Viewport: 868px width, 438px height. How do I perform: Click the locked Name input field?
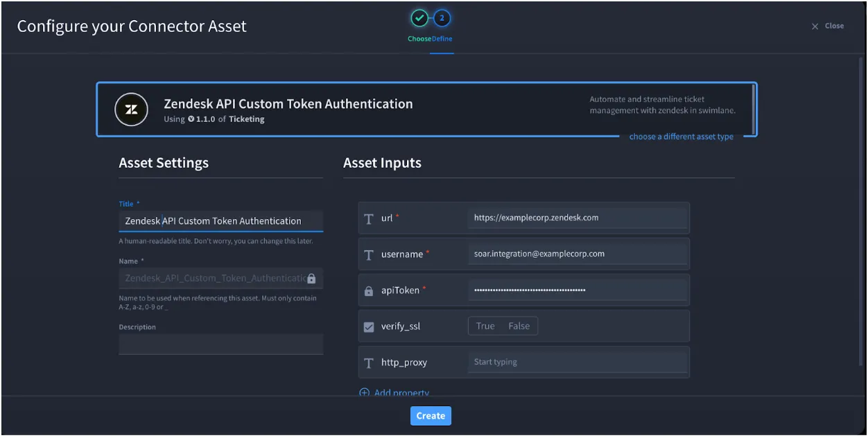point(221,279)
